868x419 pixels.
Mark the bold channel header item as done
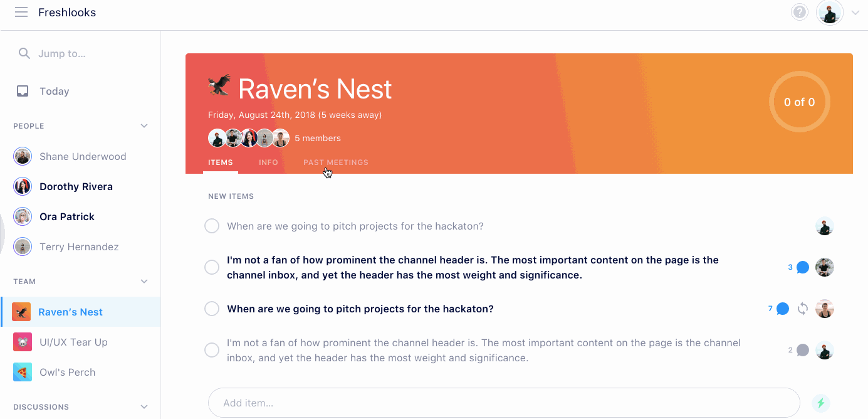pyautogui.click(x=212, y=267)
